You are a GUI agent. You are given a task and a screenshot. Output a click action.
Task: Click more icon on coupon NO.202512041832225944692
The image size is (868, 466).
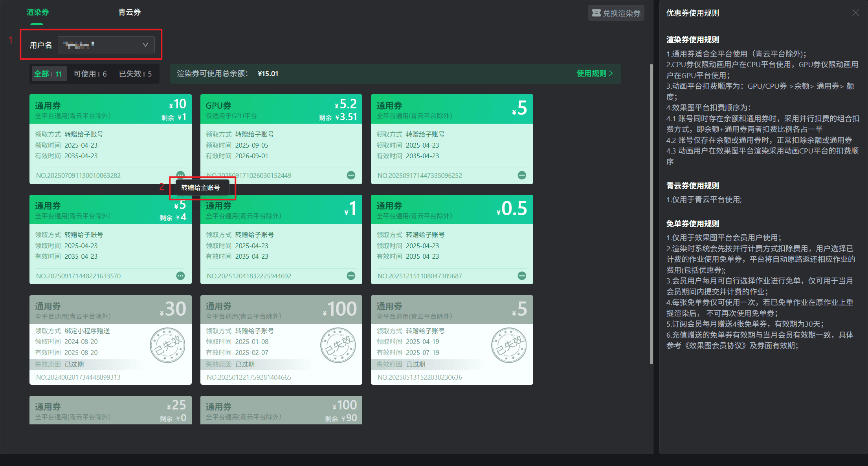point(351,276)
